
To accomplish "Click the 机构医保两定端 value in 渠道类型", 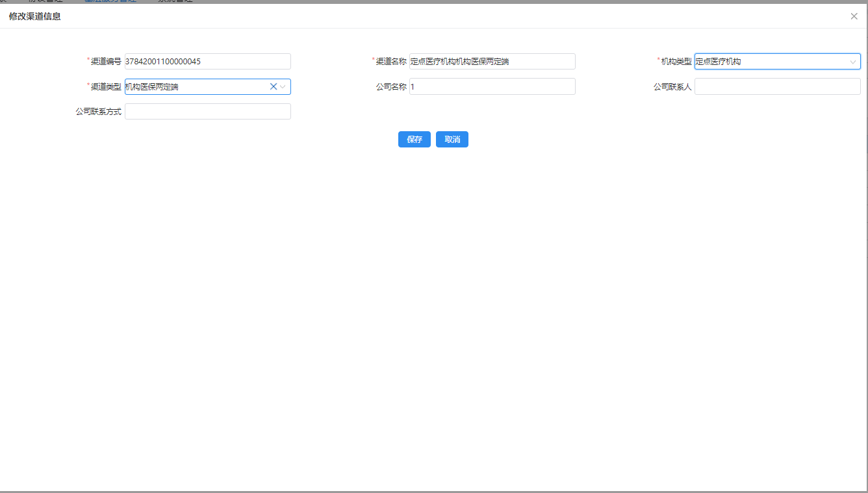I will (x=152, y=86).
